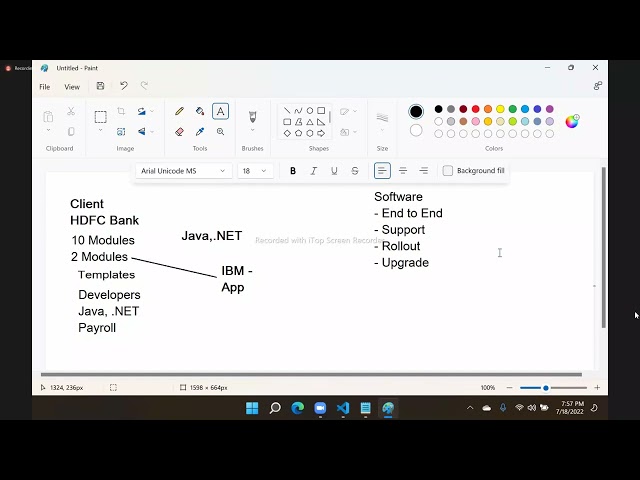Select the Color picker eyedropper tool
The width and height of the screenshot is (640, 480).
pyautogui.click(x=200, y=132)
